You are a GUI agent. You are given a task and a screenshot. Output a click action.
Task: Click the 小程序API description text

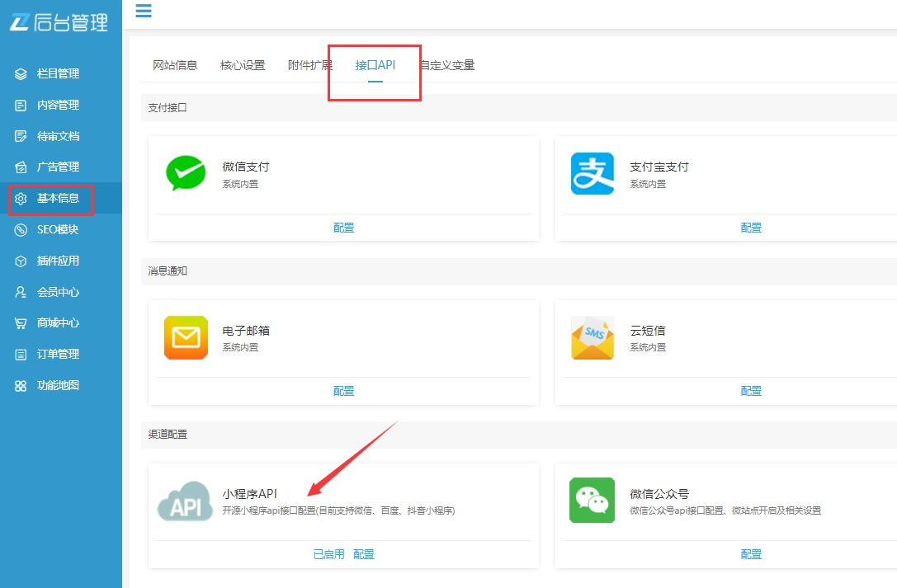click(x=338, y=510)
